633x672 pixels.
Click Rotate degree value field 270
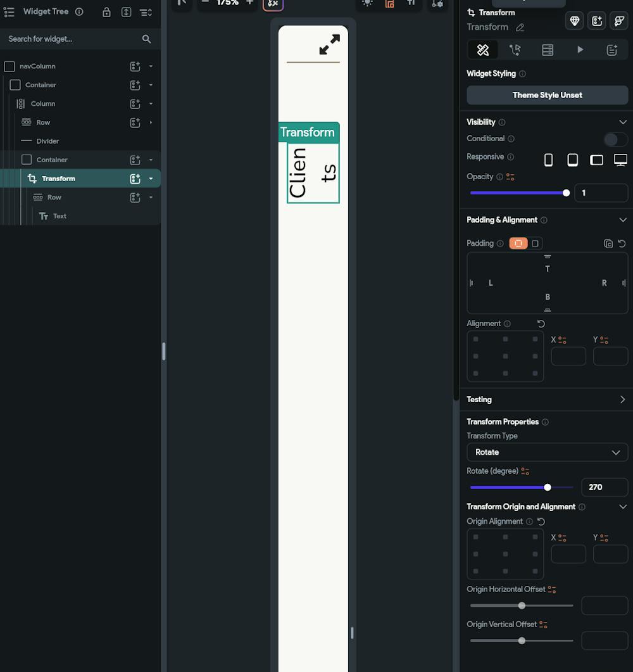coord(605,488)
